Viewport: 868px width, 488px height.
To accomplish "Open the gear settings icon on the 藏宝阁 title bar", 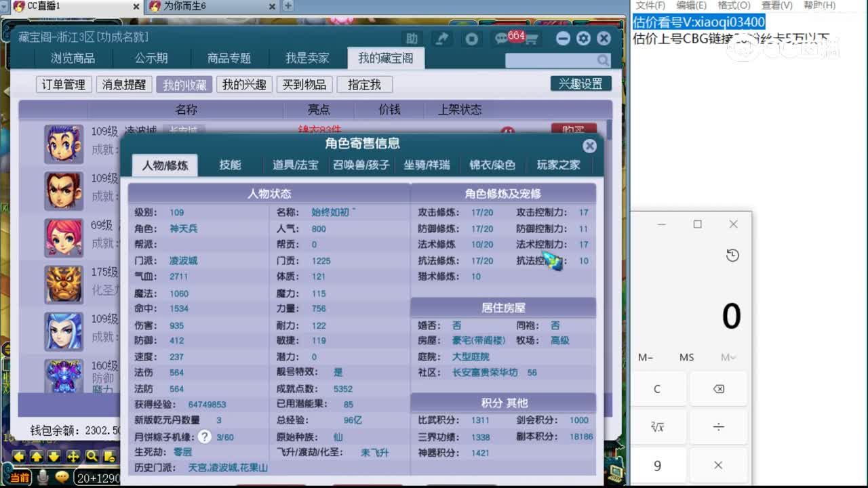I will [584, 39].
